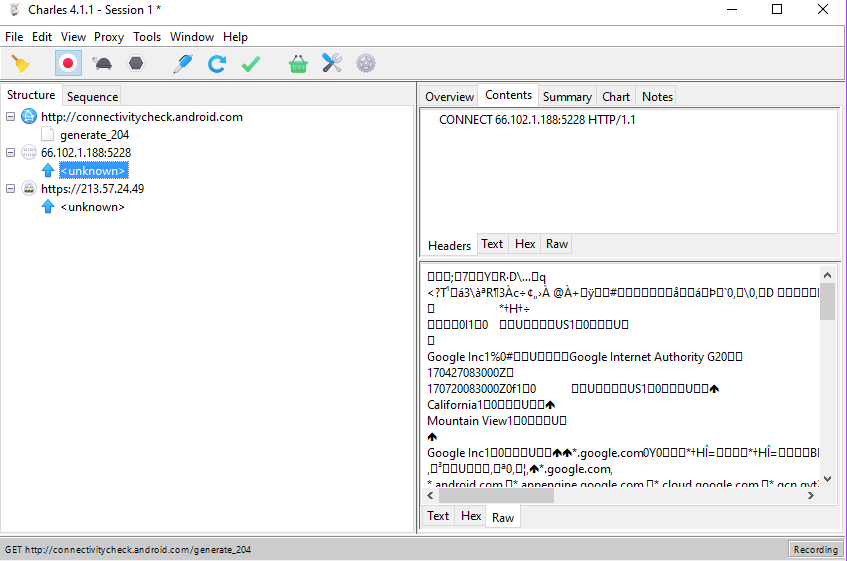Viewport: 847px width, 561px height.
Task: Switch request view to Hex tab
Action: click(x=525, y=244)
